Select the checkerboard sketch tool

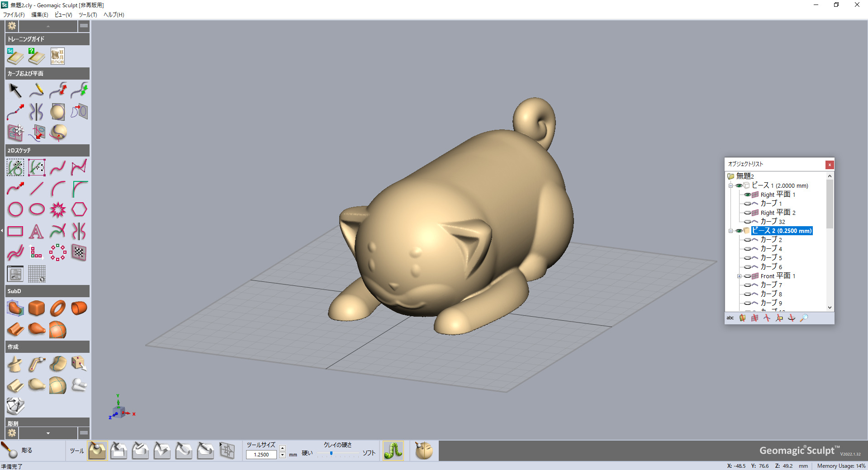point(79,252)
